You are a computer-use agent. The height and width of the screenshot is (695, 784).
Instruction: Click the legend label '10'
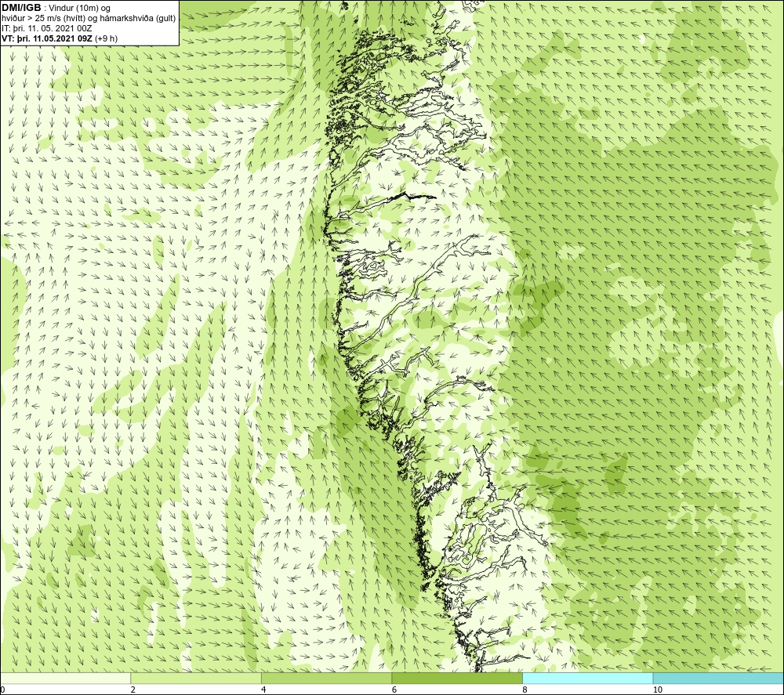[658, 690]
